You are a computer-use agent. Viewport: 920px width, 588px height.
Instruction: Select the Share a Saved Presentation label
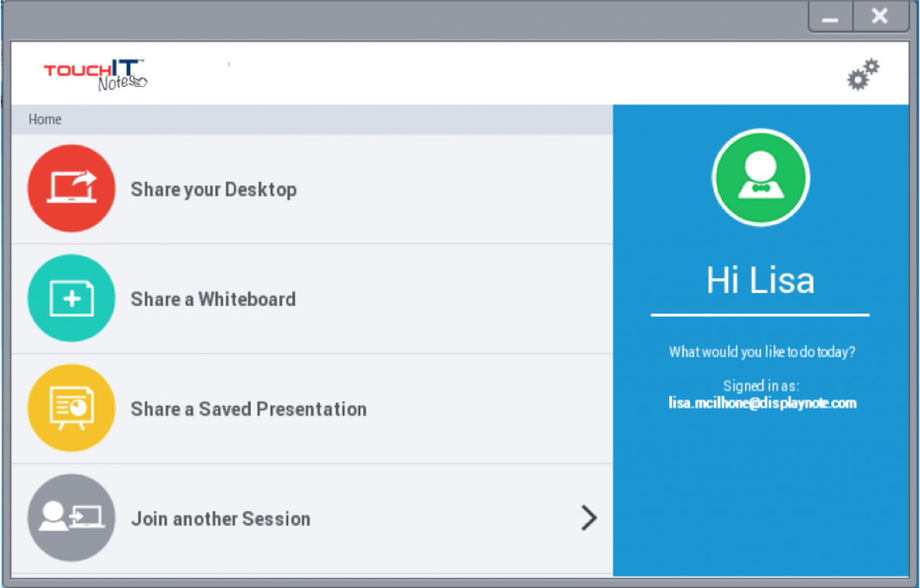tap(248, 409)
